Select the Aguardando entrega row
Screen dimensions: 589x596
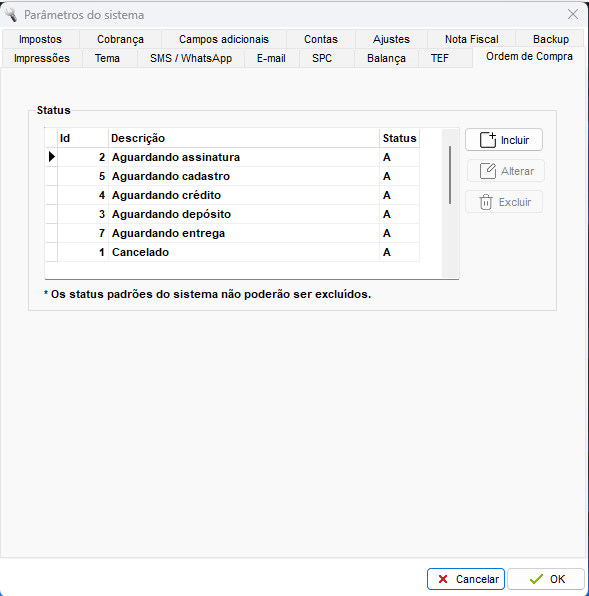point(233,233)
